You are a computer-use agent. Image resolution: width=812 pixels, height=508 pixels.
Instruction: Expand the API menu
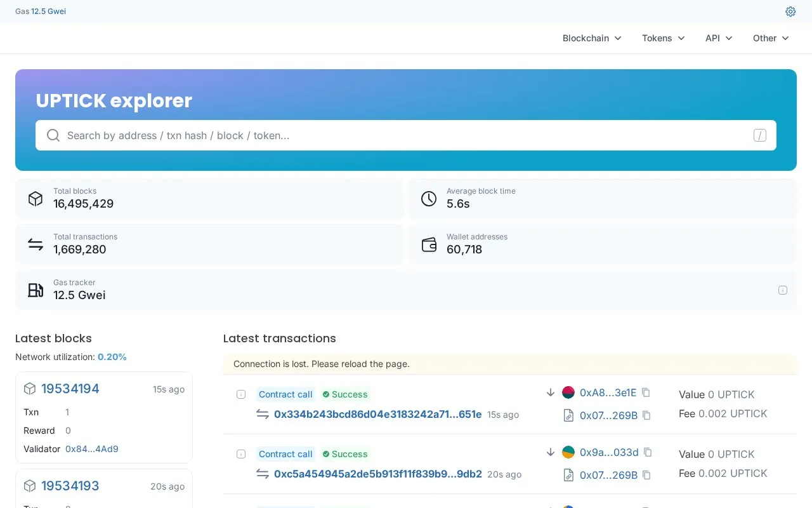pos(719,38)
